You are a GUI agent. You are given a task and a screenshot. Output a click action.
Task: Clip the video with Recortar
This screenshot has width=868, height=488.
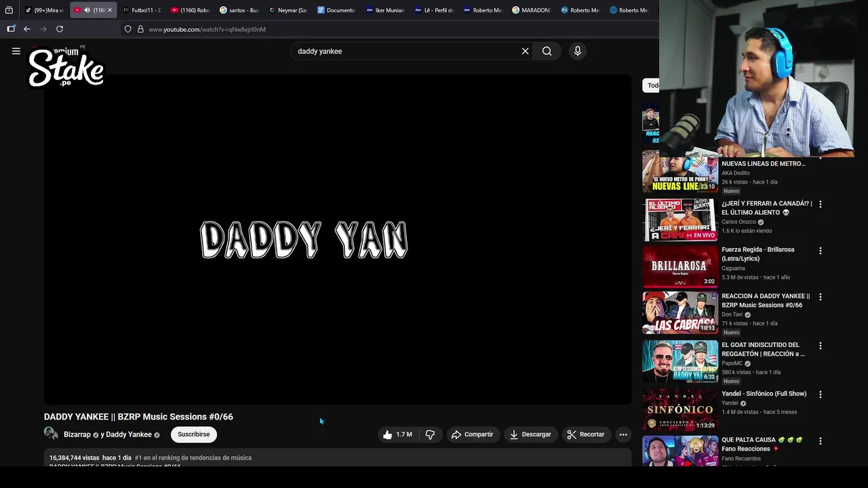pyautogui.click(x=586, y=434)
